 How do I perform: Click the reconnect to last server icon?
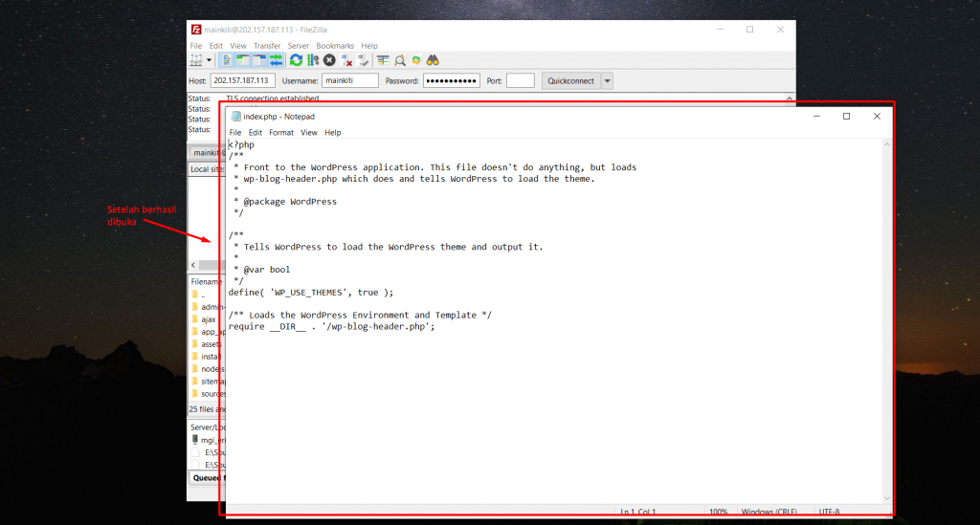pos(363,60)
